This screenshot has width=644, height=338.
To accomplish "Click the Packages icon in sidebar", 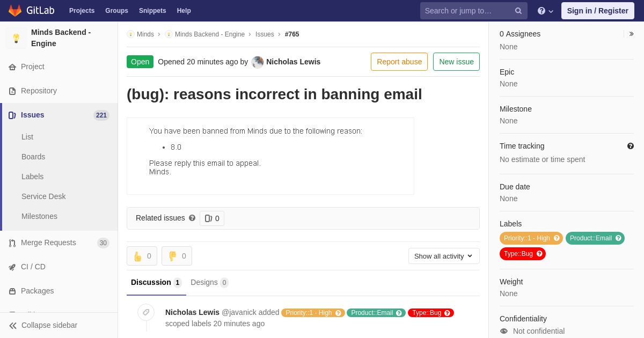I will [x=12, y=291].
